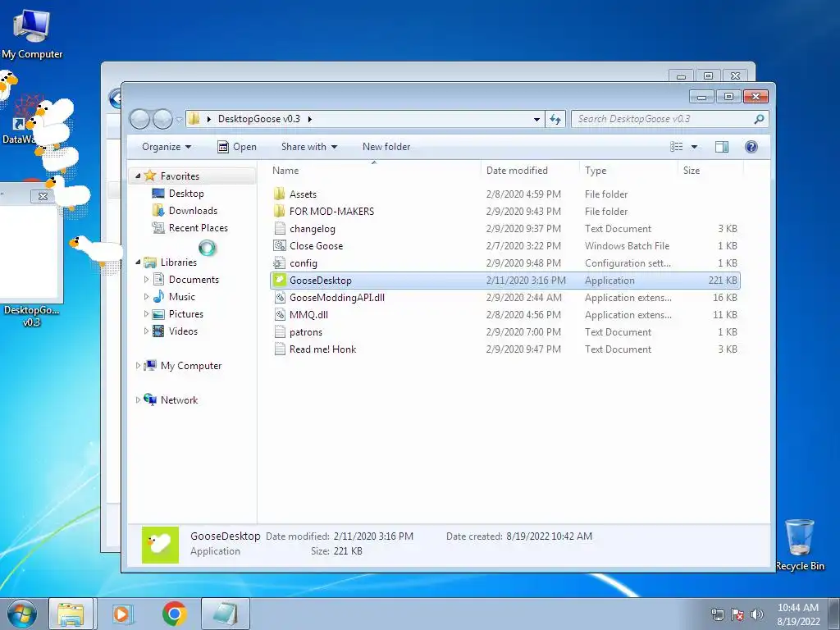
Task: Click the notepad taskbar icon
Action: (225, 614)
